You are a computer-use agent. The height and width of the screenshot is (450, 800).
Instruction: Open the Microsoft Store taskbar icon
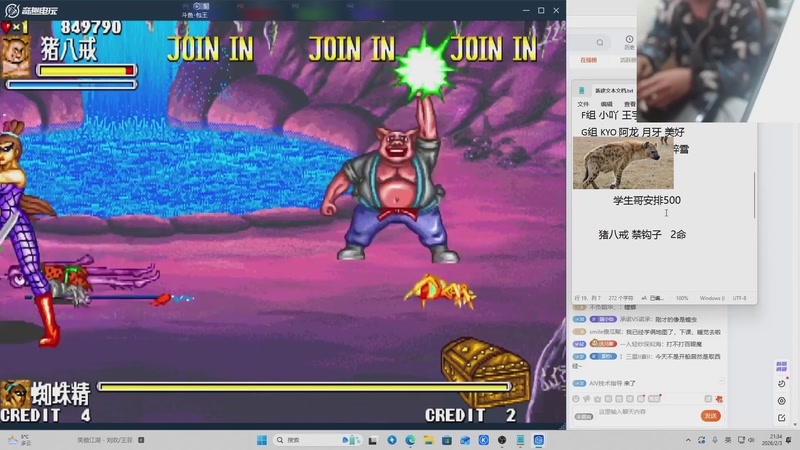(447, 440)
